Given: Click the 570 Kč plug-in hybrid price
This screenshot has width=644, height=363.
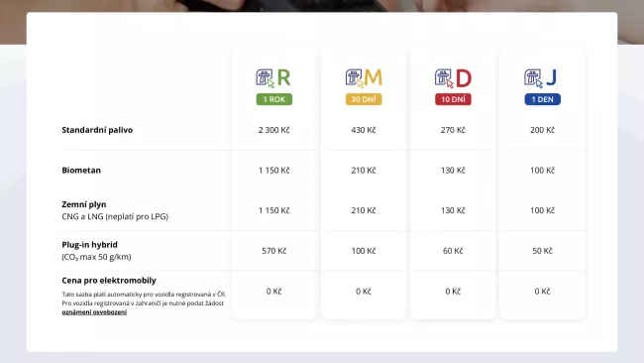Looking at the screenshot, I should pos(273,251).
